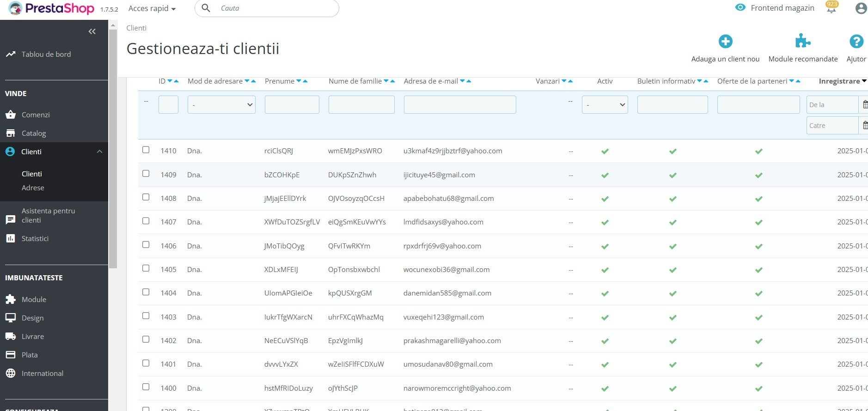Open notifications bell with 923 badge
Viewport: 868px width, 411px height.
click(x=831, y=8)
